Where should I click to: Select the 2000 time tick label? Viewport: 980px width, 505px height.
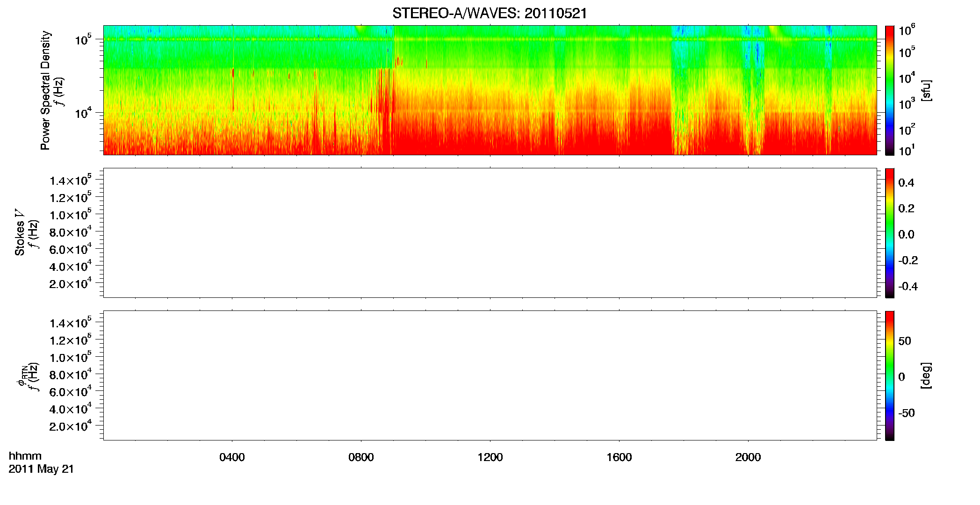[748, 457]
